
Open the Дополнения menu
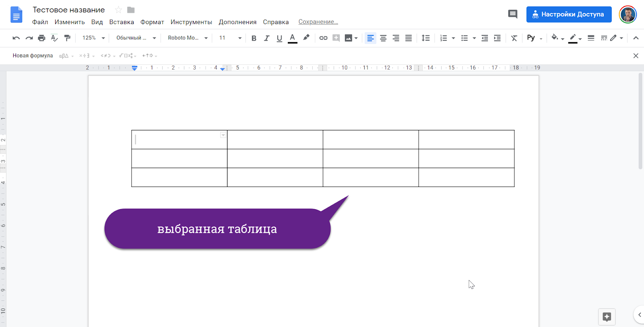(237, 22)
